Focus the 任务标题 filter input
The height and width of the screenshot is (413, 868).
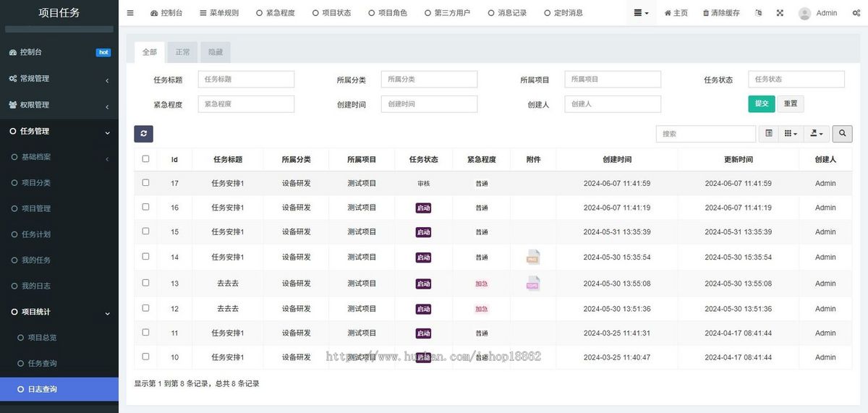[x=246, y=80]
